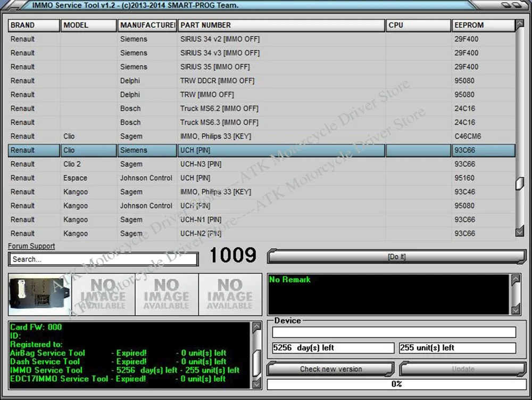Select the SIRIUS 34 v2 [IMMO OFF] row
Screen dimensions: 532x400
click(x=262, y=39)
